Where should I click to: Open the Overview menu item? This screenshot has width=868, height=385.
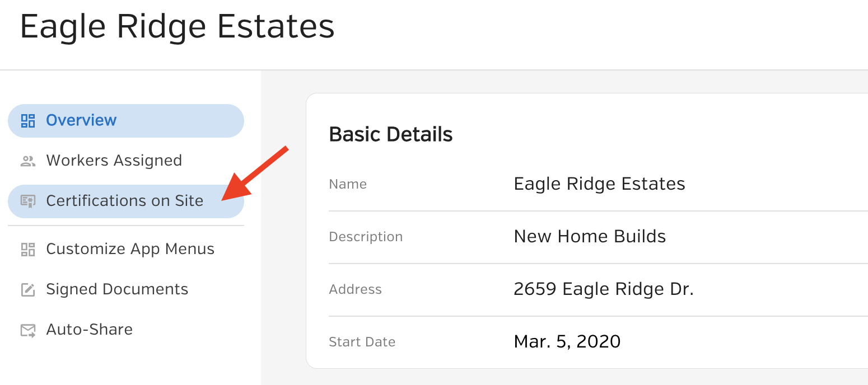pyautogui.click(x=126, y=121)
